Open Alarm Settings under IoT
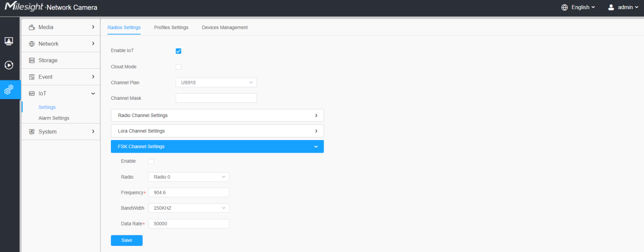Viewport: 644px width, 252px height. [54, 118]
